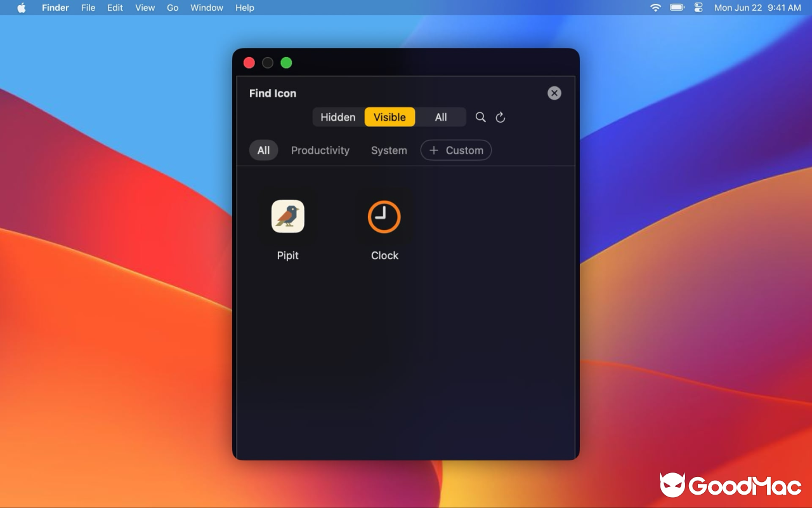The image size is (812, 508).
Task: Close the Find Icon panel
Action: point(554,93)
